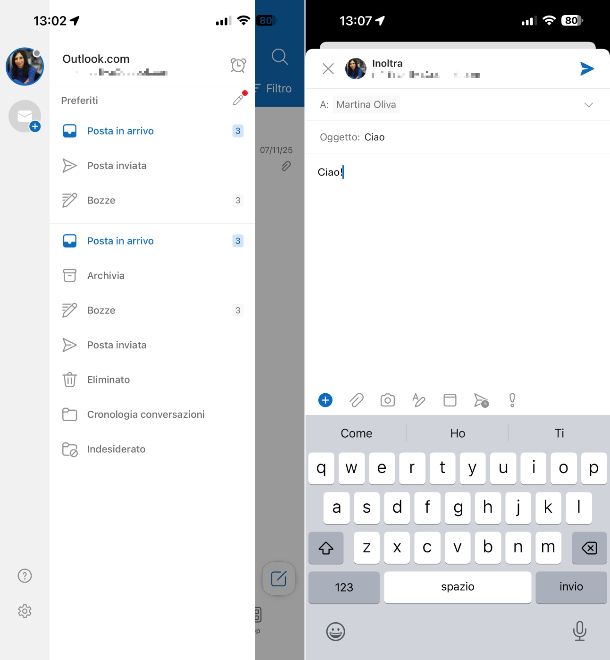
Task: Open the help question mark icon
Action: pos(25,575)
